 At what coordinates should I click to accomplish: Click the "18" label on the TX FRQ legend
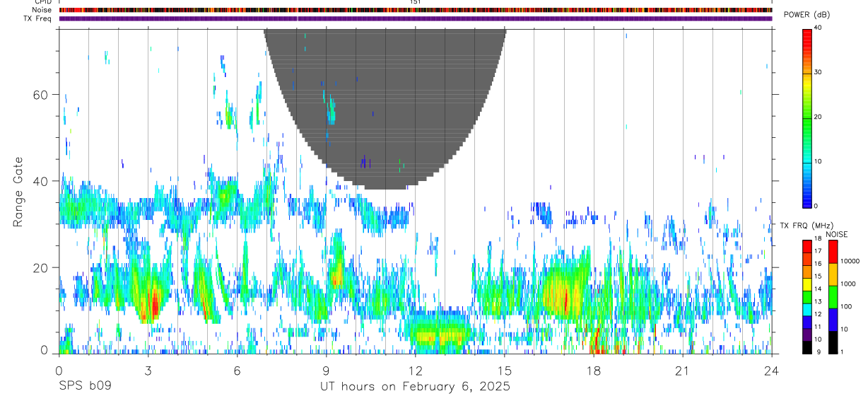pyautogui.click(x=819, y=239)
